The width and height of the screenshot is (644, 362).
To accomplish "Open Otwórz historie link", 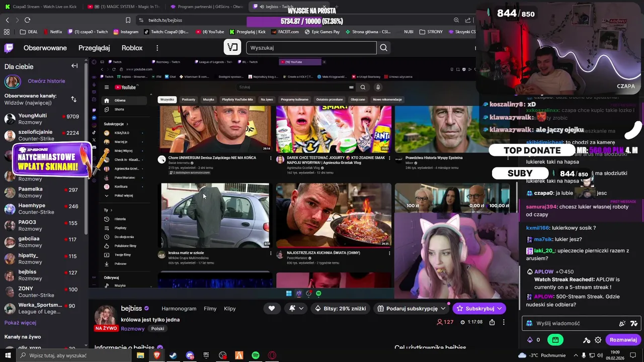I will click(x=46, y=81).
